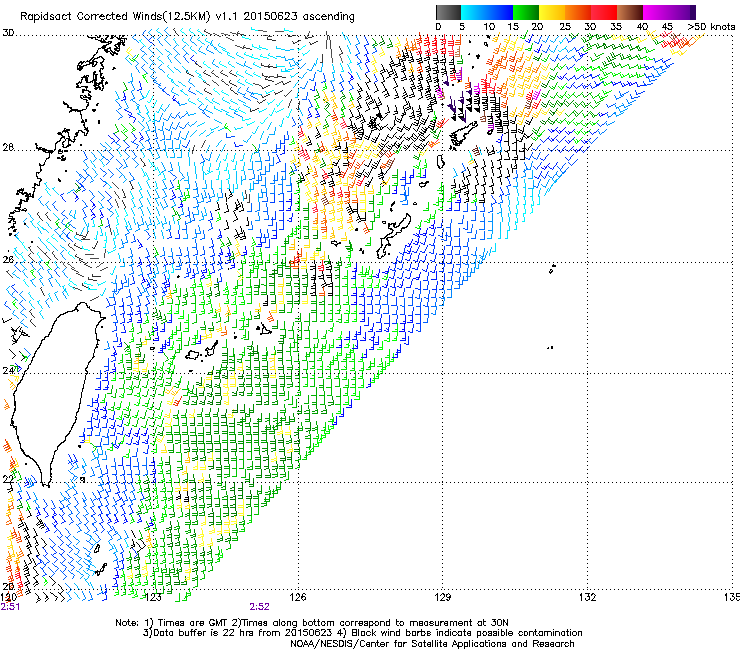Screen dimensions: 740x650
Task: Click the small island just below 26N near 131E
Action: coord(552,269)
